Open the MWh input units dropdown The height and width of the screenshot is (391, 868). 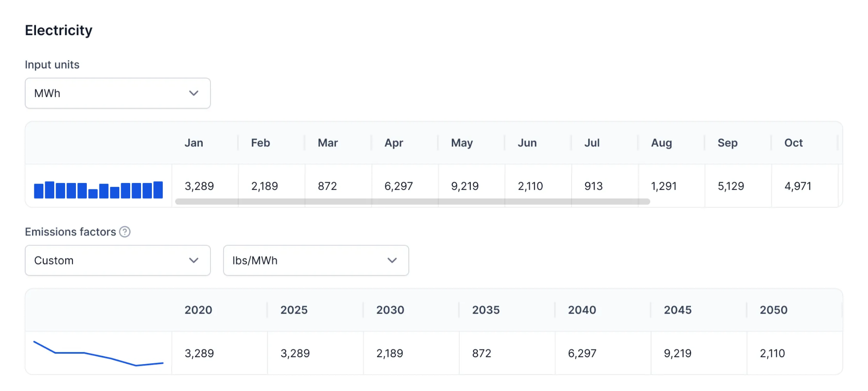pyautogui.click(x=118, y=93)
